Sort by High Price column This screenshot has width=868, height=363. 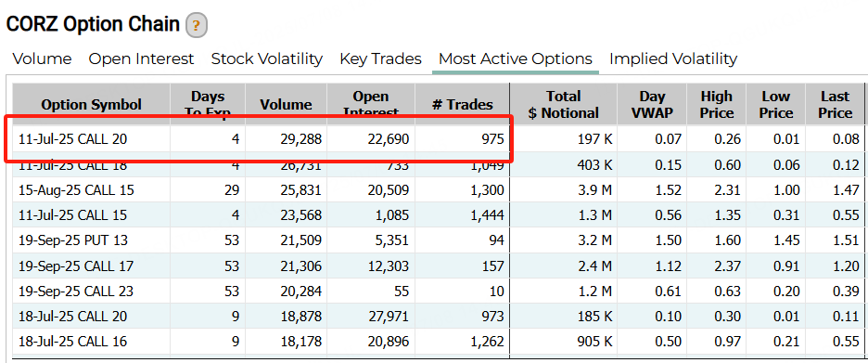[716, 104]
